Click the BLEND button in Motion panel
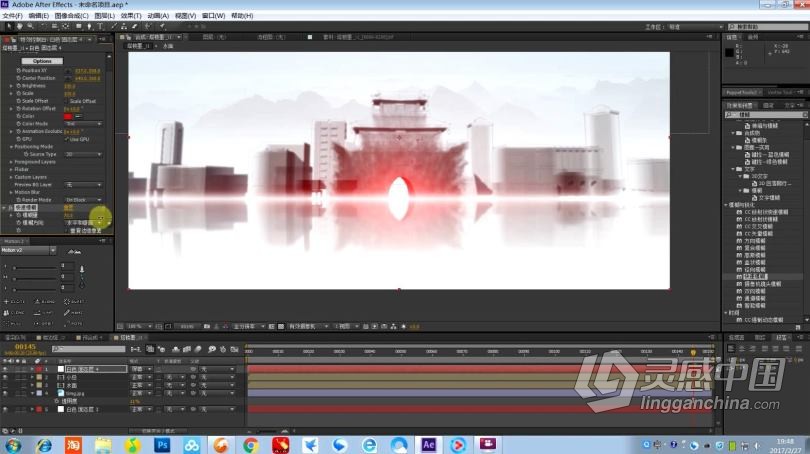Image resolution: width=810 pixels, height=454 pixels. point(44,302)
